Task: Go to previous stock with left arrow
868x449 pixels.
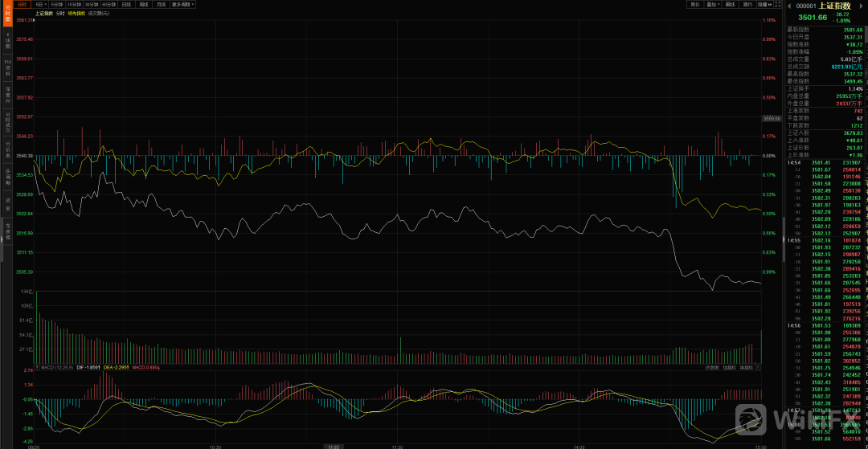Action: (x=790, y=5)
